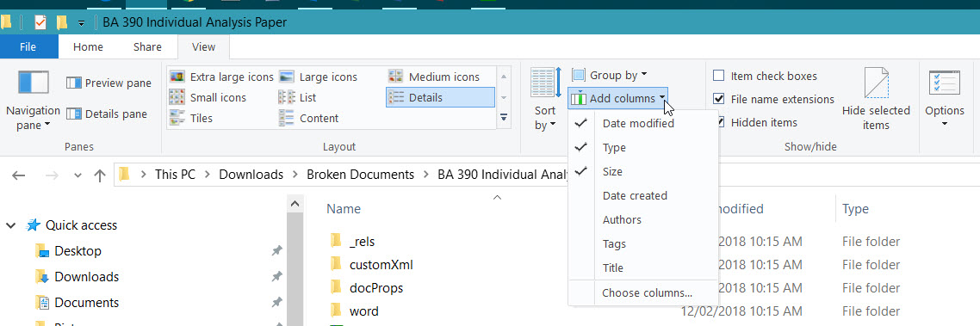The image size is (980, 326).
Task: Click the pin icon beside Documents
Action: tap(276, 303)
